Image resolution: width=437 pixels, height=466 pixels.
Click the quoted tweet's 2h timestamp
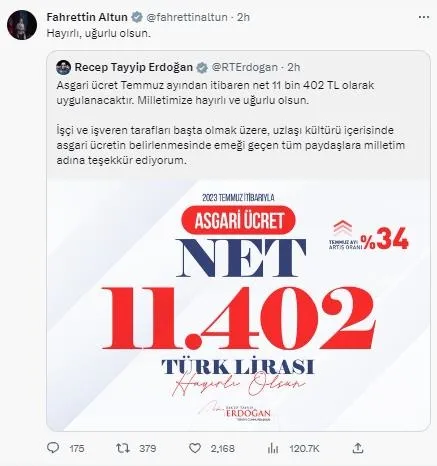(294, 67)
